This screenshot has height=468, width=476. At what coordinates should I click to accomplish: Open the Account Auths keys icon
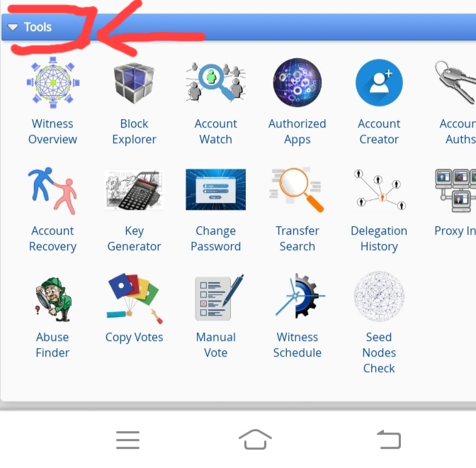click(x=455, y=82)
